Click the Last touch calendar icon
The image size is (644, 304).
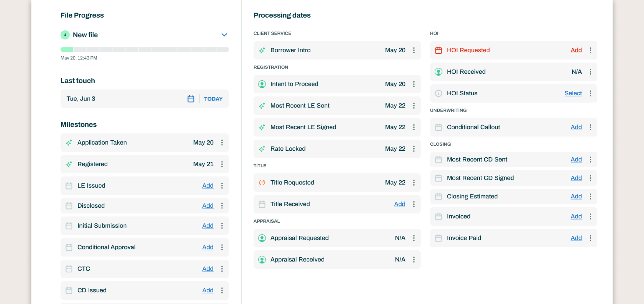[191, 99]
